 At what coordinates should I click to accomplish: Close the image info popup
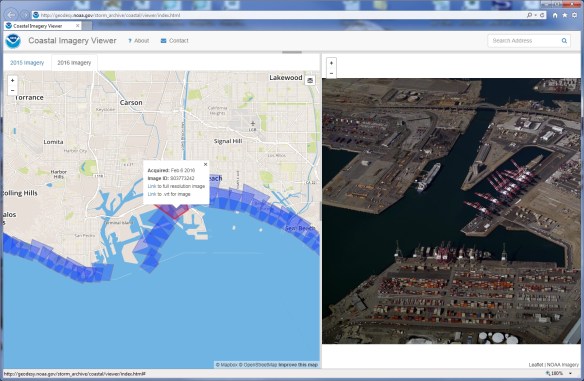tap(205, 164)
